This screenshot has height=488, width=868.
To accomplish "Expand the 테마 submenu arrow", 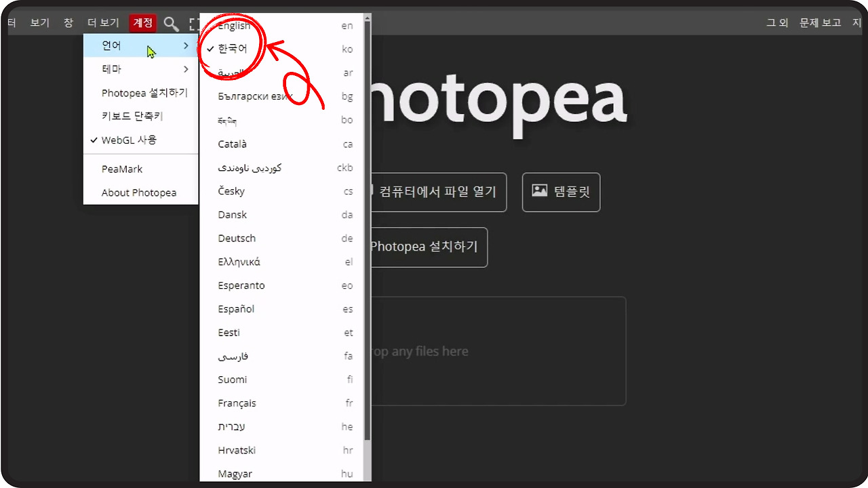I will tap(186, 69).
